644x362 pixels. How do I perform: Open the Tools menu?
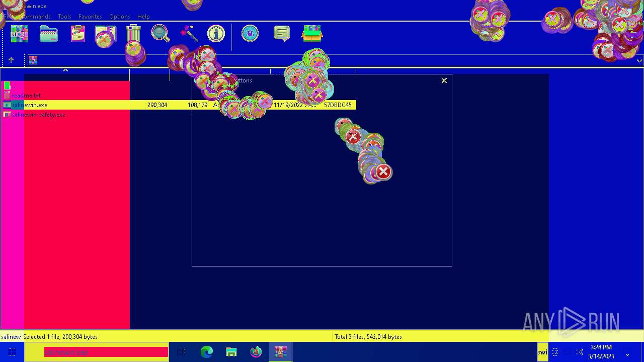pyautogui.click(x=64, y=17)
